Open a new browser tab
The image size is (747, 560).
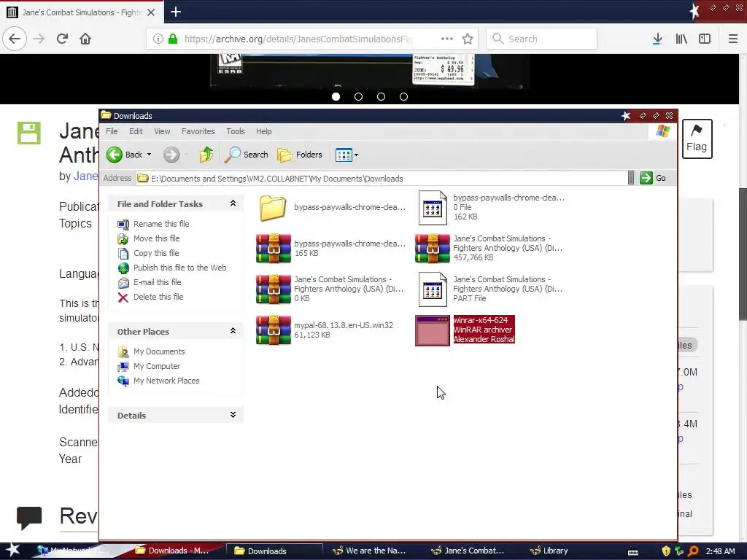click(176, 12)
